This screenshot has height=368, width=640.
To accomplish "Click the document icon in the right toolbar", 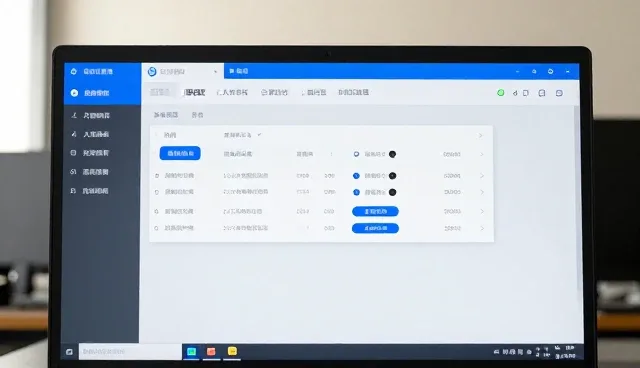I will [x=526, y=93].
